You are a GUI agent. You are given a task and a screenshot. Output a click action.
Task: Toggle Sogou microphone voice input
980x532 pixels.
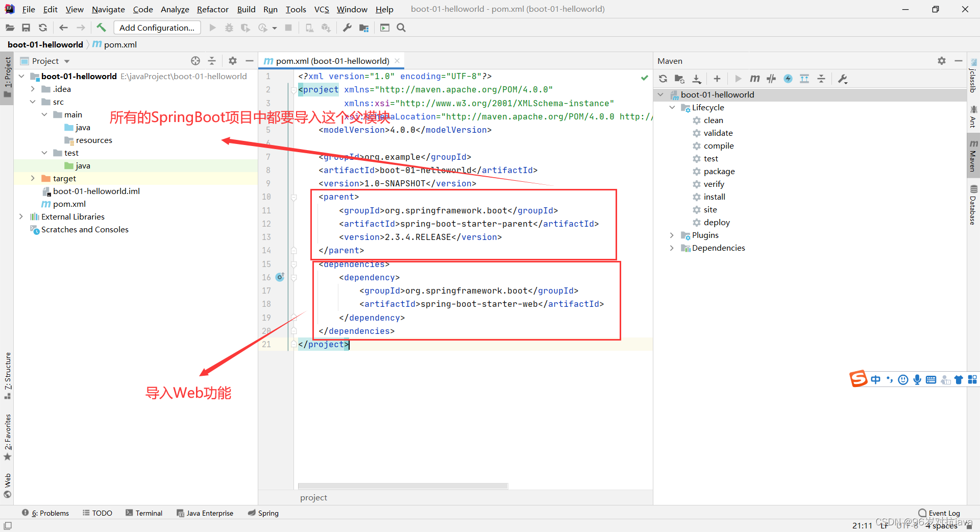coord(917,379)
